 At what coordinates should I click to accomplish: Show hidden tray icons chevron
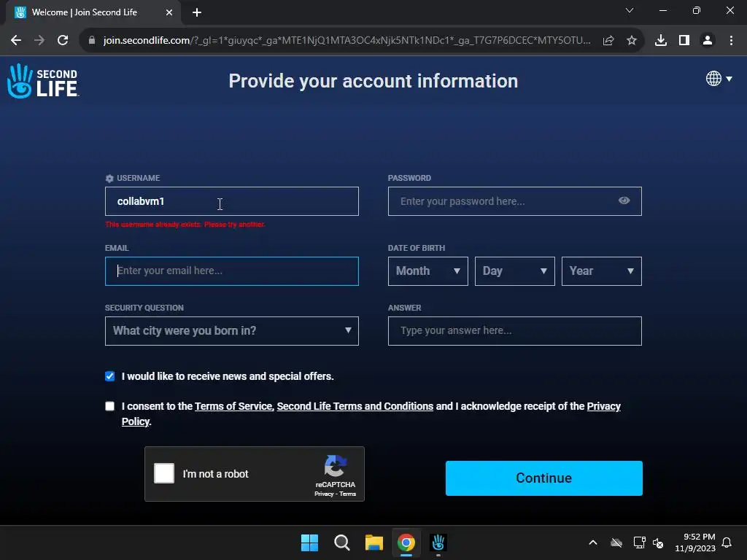click(593, 542)
